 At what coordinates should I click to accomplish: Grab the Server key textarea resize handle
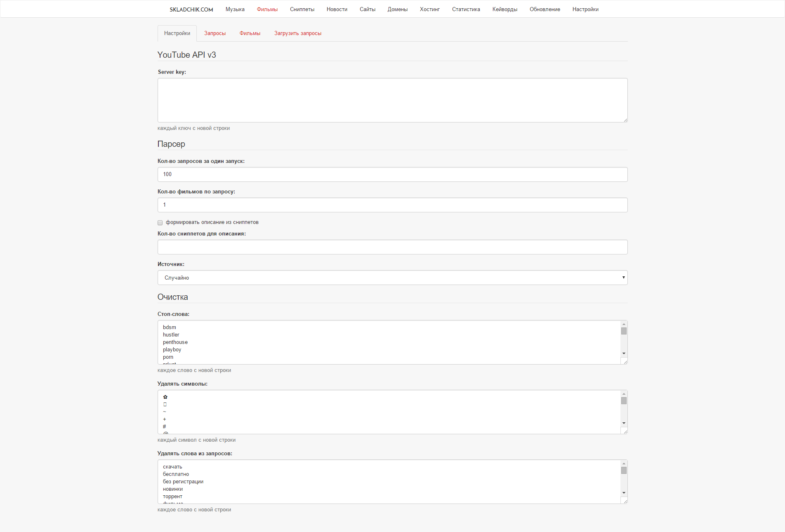(x=625, y=120)
